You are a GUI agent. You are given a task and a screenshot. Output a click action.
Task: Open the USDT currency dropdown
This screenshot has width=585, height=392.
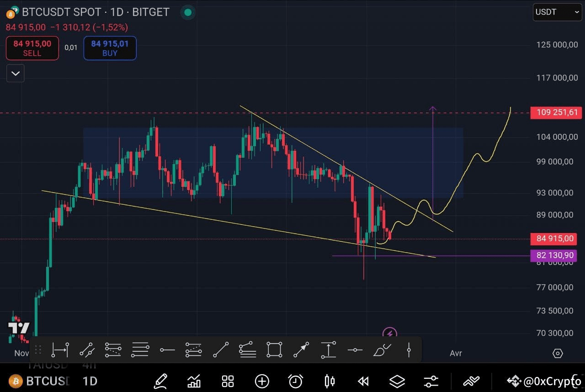pos(558,12)
